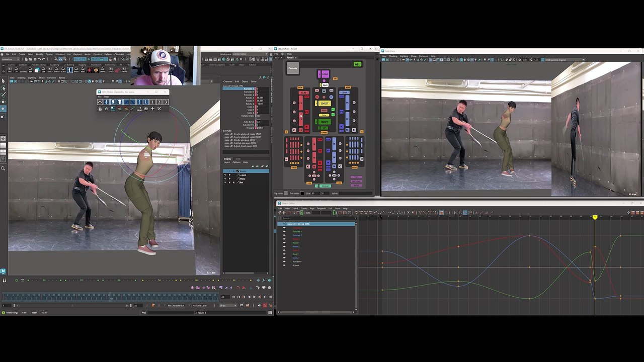Click the shirt icon in FCM_Hider
Screen dimensions: 644x362
pyautogui.click(x=120, y=102)
